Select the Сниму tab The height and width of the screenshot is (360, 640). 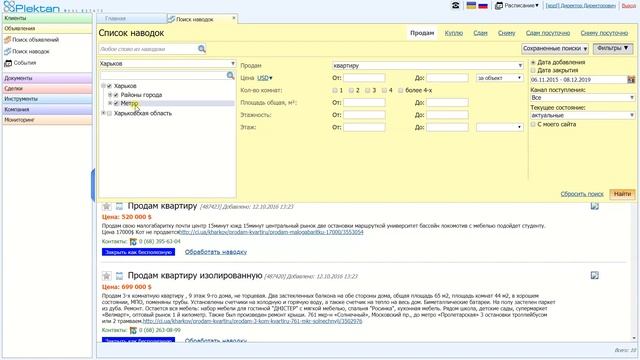[507, 33]
